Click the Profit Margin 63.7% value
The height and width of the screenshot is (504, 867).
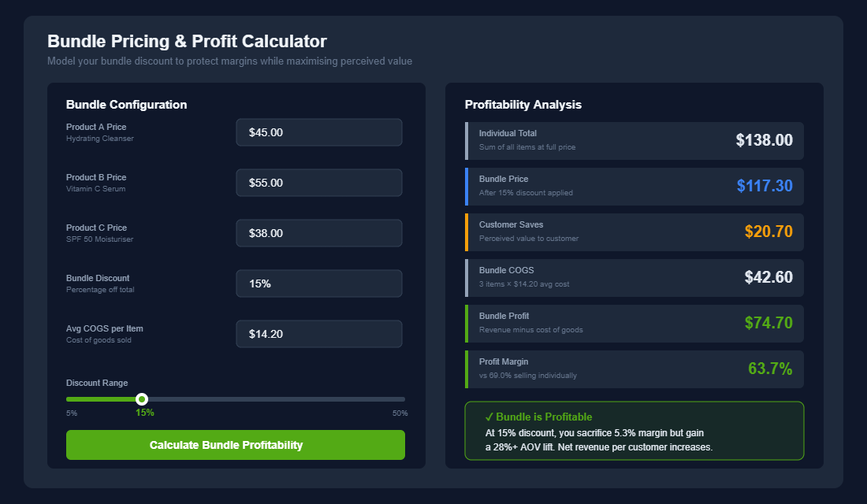tap(770, 369)
